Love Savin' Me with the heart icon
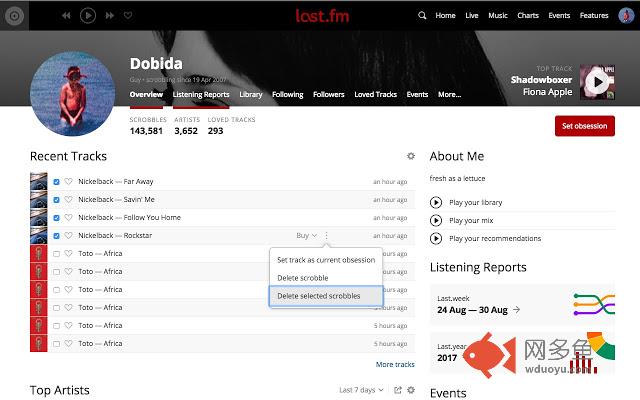 pos(69,199)
